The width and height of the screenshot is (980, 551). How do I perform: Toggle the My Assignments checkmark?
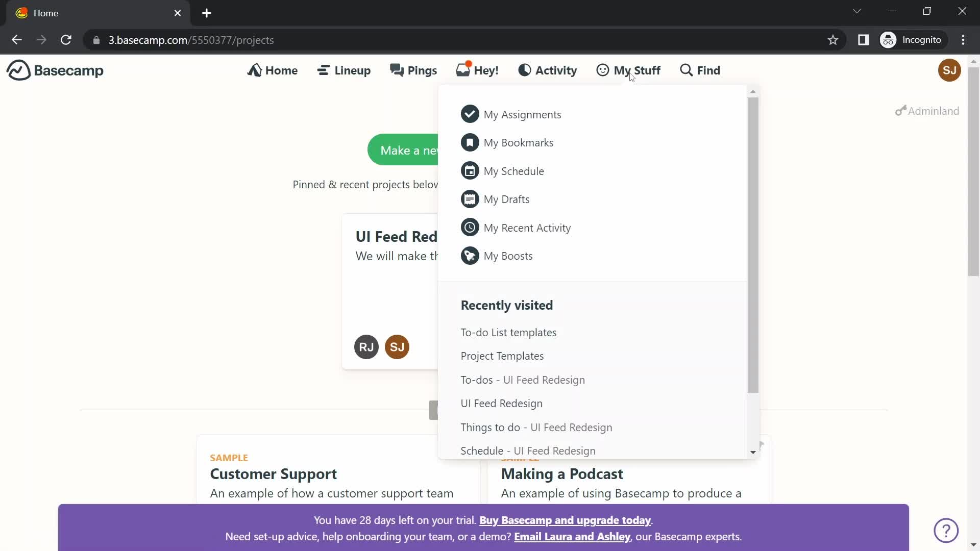[470, 114]
